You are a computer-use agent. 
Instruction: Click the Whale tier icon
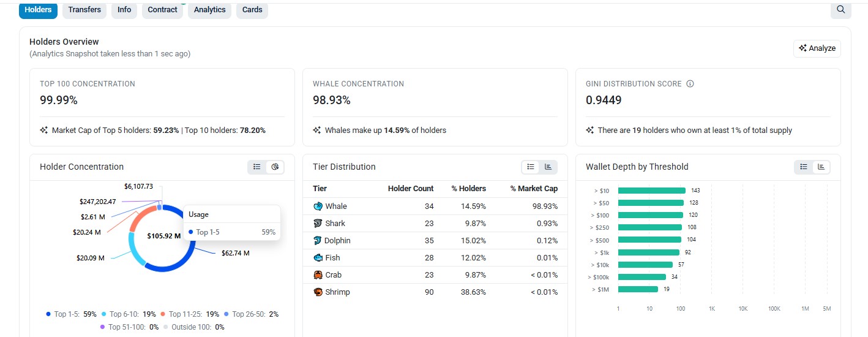318,206
